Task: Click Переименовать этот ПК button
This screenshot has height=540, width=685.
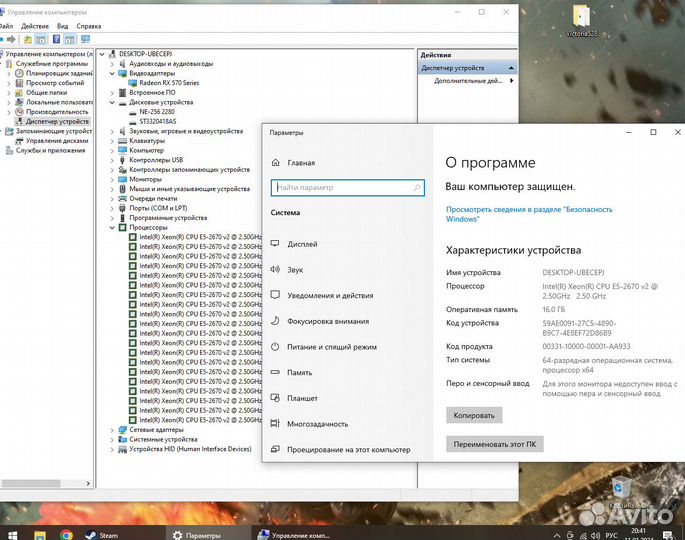Action: pos(495,444)
